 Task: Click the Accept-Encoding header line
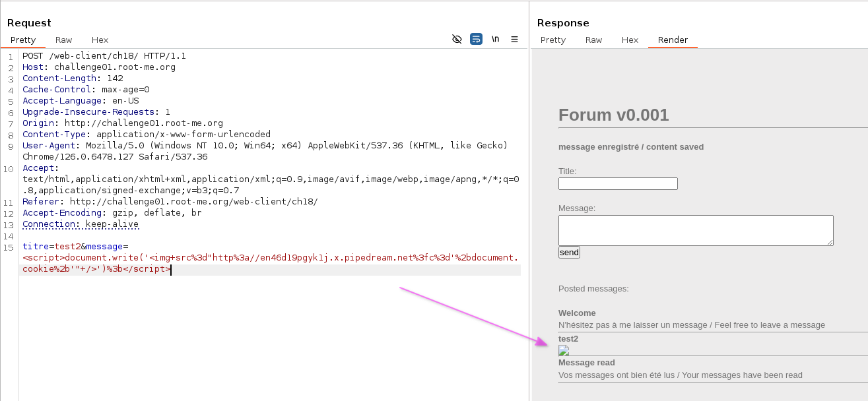point(112,213)
